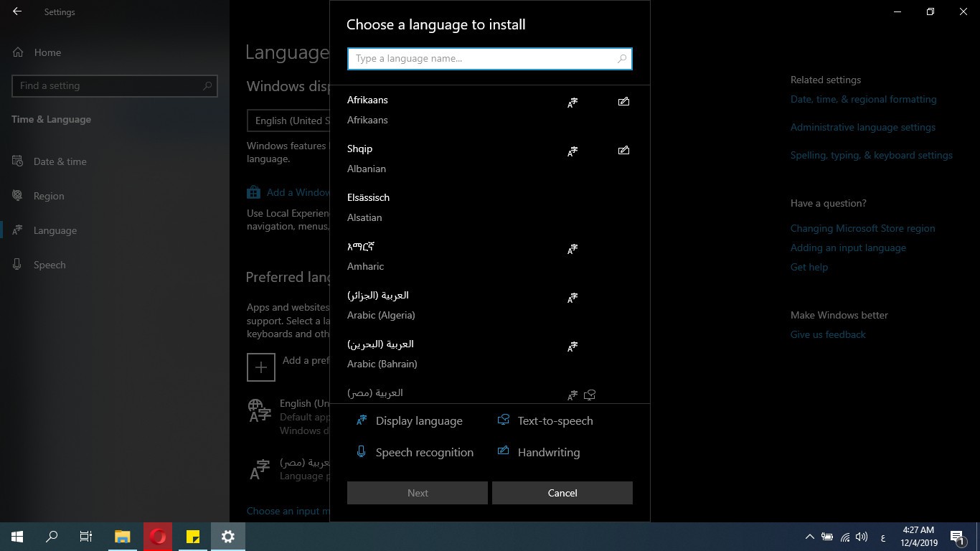Click the Display language legend icon

[x=362, y=420]
